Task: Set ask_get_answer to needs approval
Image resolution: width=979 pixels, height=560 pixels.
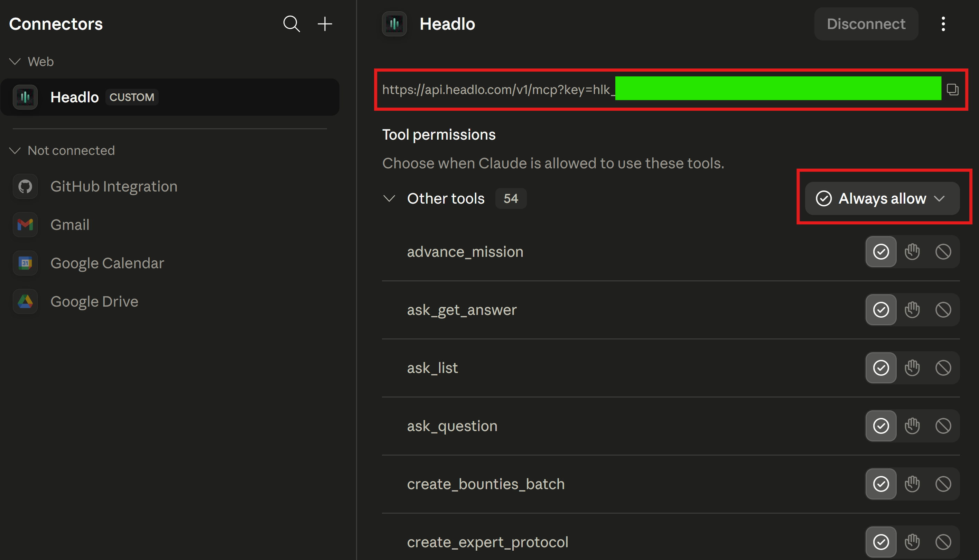Action: 912,310
